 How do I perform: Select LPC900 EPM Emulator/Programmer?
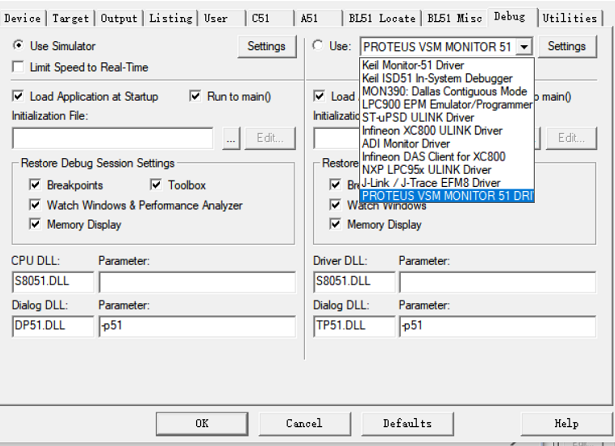[447, 104]
